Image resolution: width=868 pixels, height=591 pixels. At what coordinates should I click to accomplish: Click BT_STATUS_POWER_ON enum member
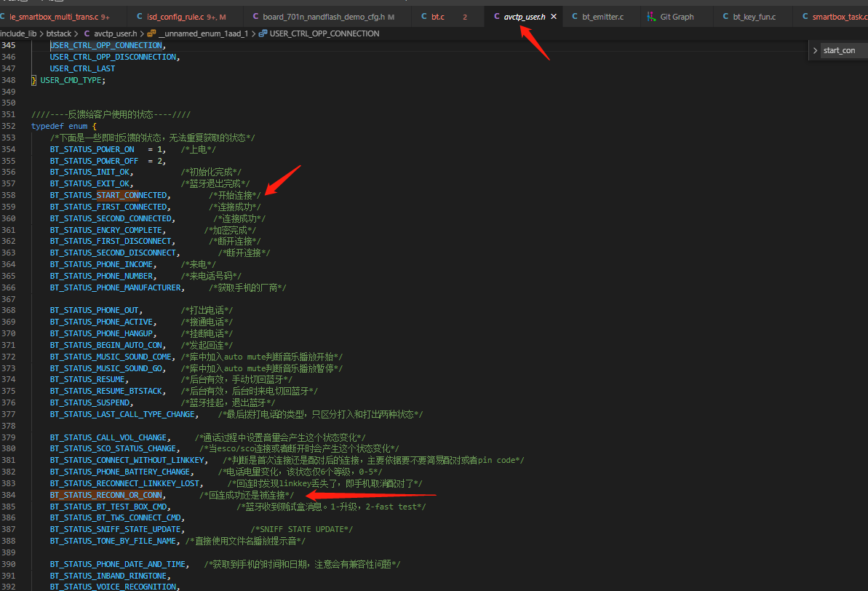coord(92,149)
